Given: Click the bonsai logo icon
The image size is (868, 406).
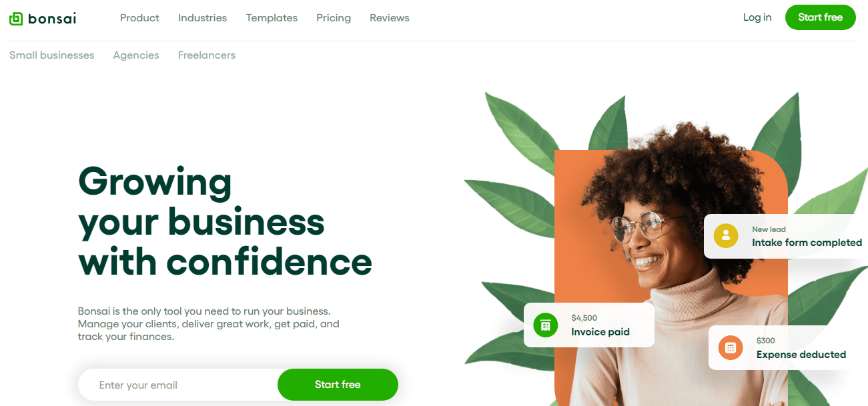Looking at the screenshot, I should pyautogui.click(x=16, y=19).
